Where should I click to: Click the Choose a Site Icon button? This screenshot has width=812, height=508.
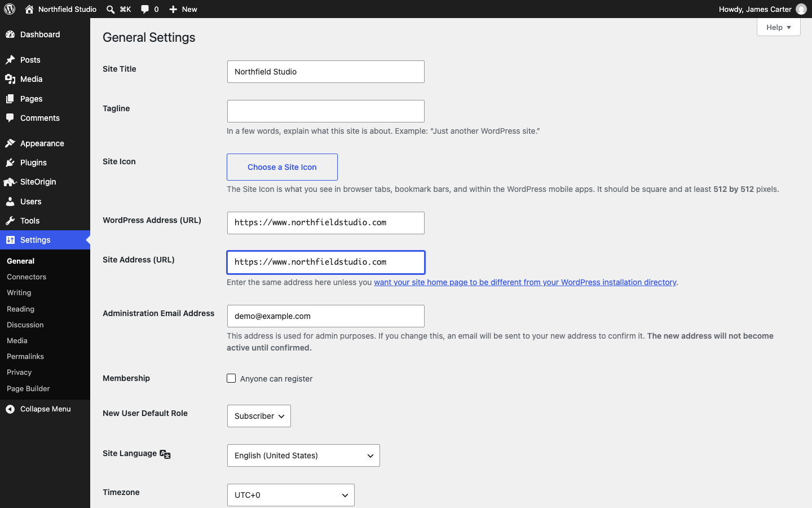(x=282, y=167)
